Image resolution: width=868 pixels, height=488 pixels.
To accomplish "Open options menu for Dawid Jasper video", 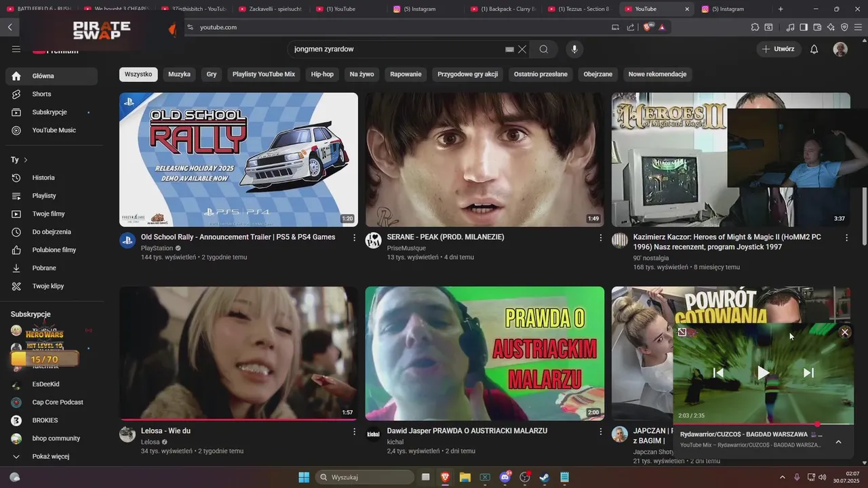I will (600, 432).
